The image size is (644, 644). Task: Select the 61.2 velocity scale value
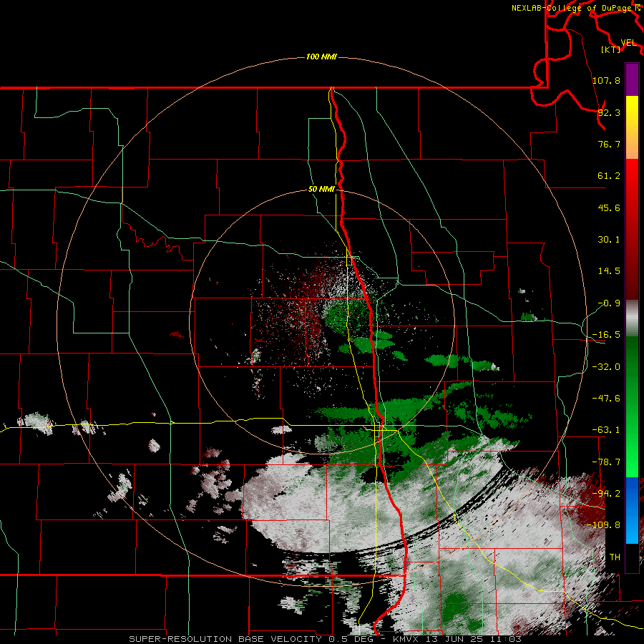[609, 176]
